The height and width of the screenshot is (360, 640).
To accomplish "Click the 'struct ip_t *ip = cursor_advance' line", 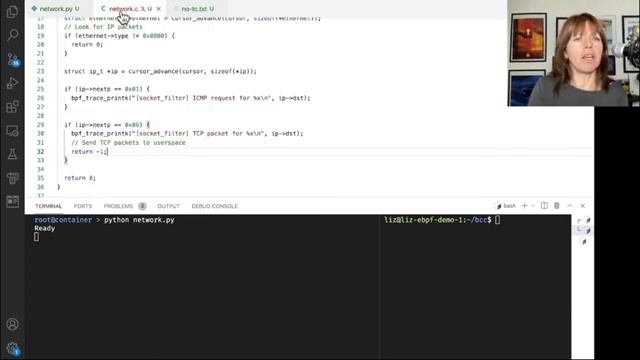I will click(x=160, y=71).
